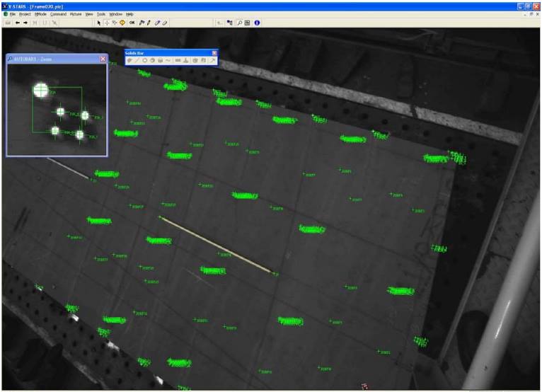Close the AUTOBAR1 Zoom window
The width and height of the screenshot is (542, 392).
[x=103, y=59]
